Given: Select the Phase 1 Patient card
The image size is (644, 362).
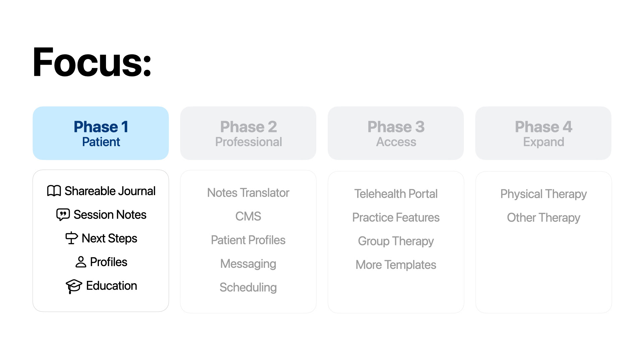Looking at the screenshot, I should tap(101, 133).
